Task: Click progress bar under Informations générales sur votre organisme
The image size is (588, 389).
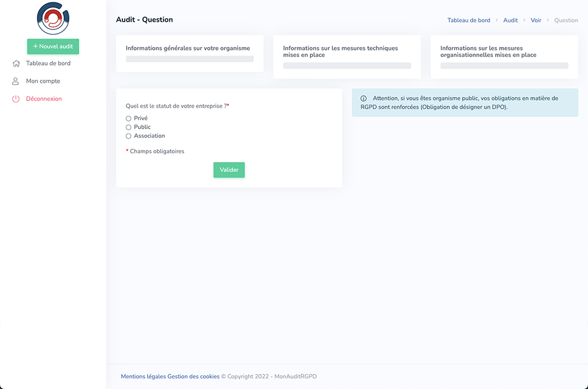Action: (189, 59)
